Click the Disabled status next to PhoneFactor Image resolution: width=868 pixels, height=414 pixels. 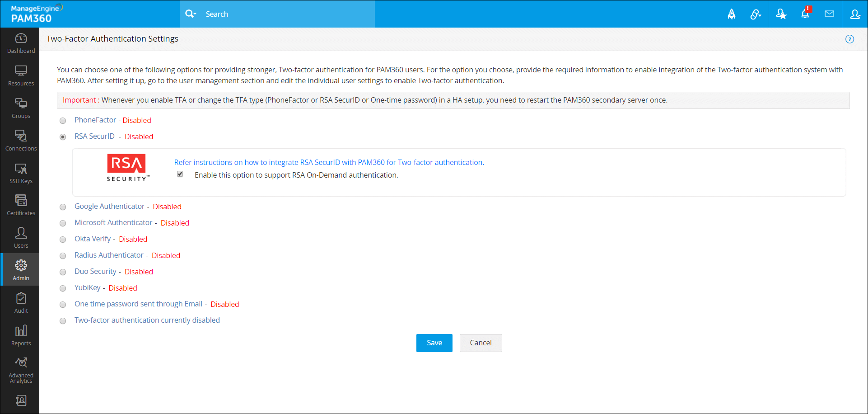(137, 120)
